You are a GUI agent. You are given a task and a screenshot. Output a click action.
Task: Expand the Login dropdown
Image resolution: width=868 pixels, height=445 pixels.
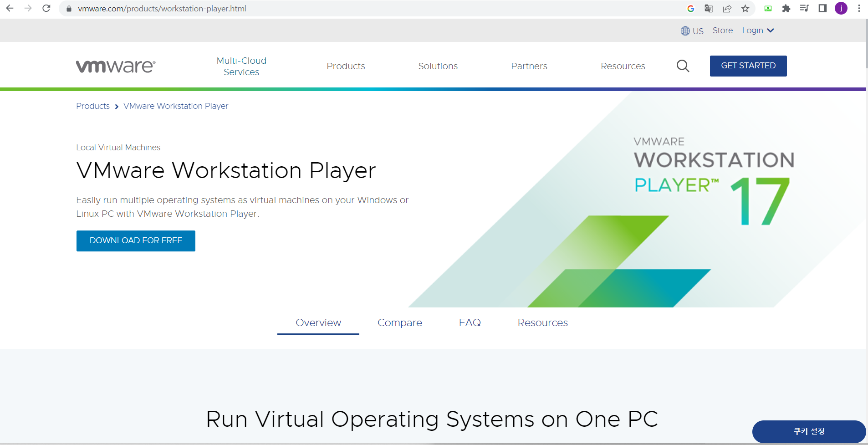[758, 31]
